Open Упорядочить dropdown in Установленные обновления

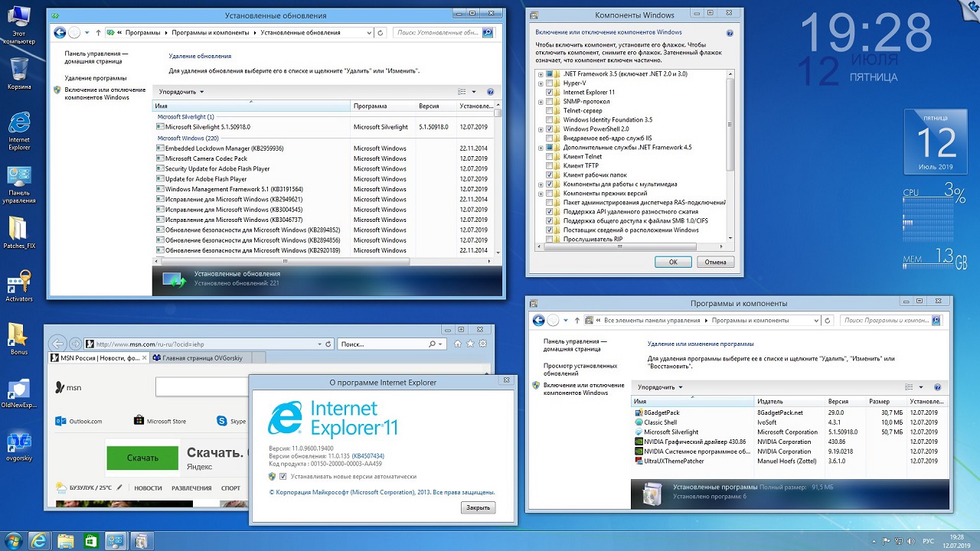(x=181, y=92)
